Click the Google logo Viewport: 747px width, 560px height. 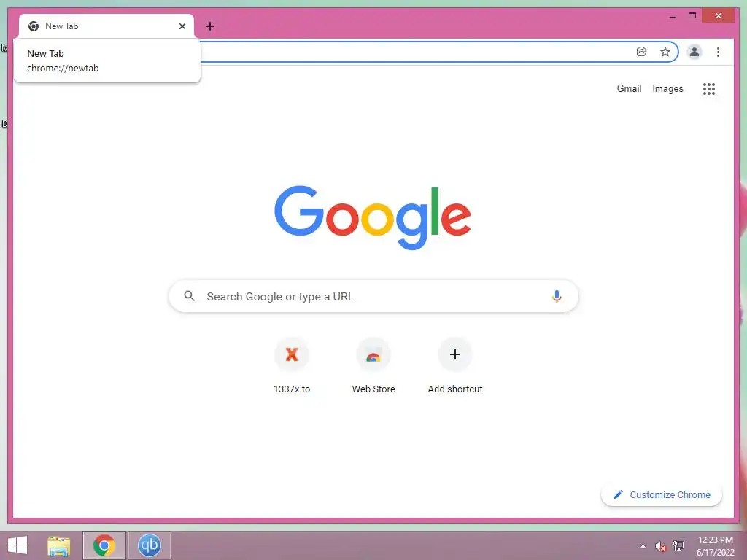click(373, 217)
